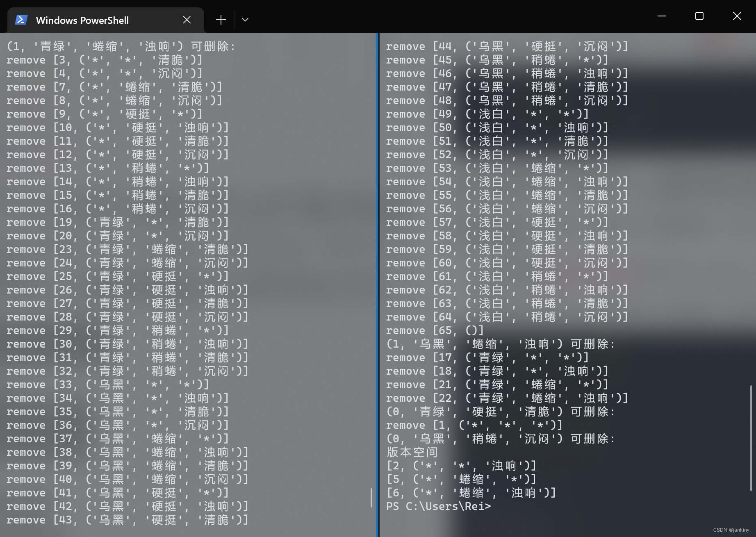Image resolution: width=756 pixels, height=537 pixels.
Task: Maximize the terminal window
Action: coord(699,16)
